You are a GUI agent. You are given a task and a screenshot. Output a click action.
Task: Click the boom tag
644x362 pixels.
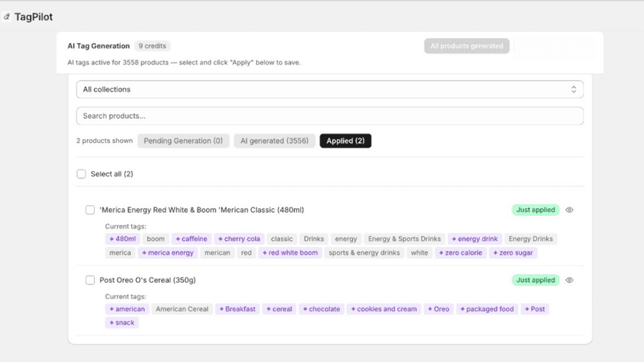point(156,238)
